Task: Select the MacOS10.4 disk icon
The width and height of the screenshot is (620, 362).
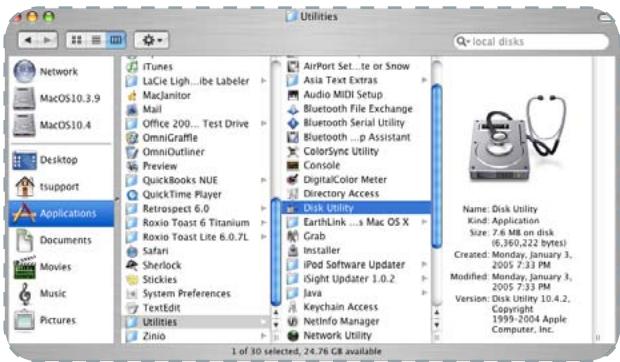Action: coord(24,125)
